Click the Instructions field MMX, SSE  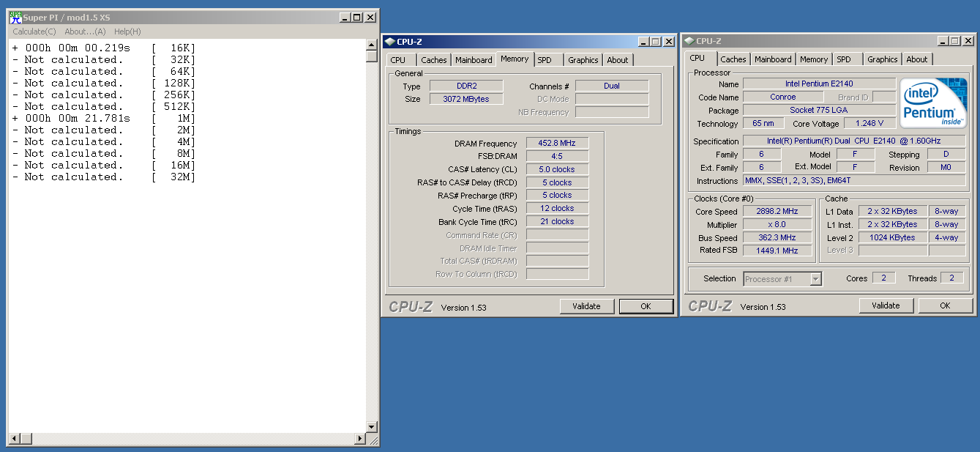pyautogui.click(x=854, y=180)
